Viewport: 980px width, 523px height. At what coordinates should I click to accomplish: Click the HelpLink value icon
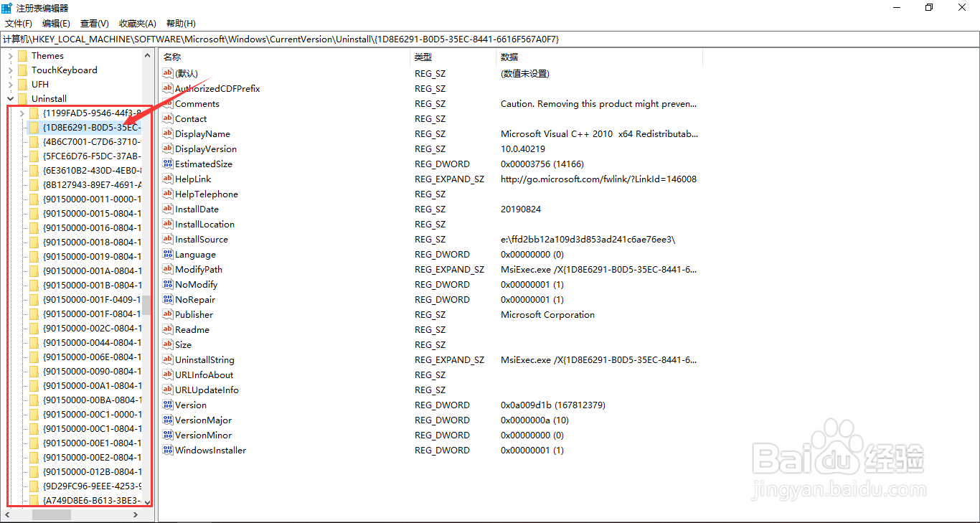coord(169,179)
